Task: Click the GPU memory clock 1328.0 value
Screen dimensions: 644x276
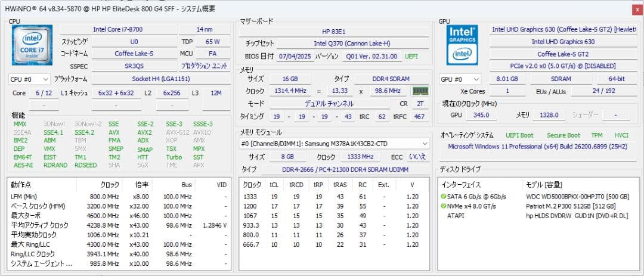Action: pos(549,115)
